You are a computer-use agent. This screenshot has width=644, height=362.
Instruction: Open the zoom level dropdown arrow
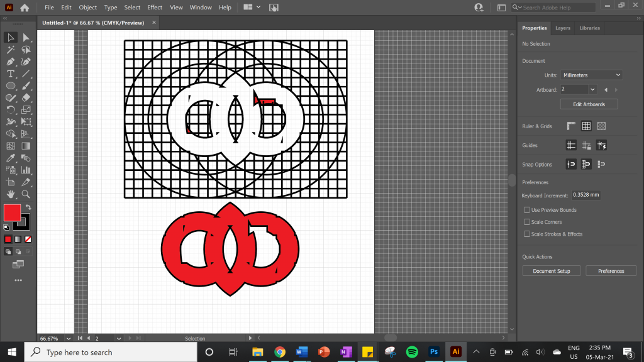(69, 339)
